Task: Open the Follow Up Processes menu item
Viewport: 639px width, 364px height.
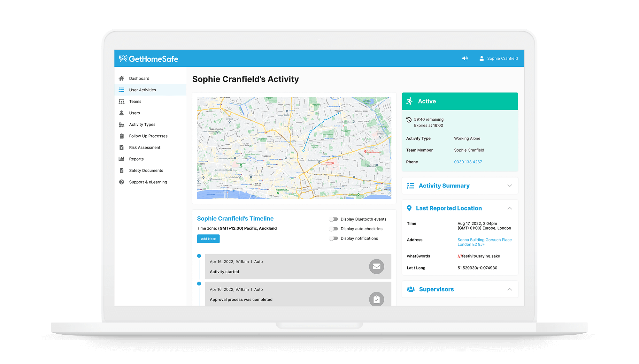Action: 148,136
